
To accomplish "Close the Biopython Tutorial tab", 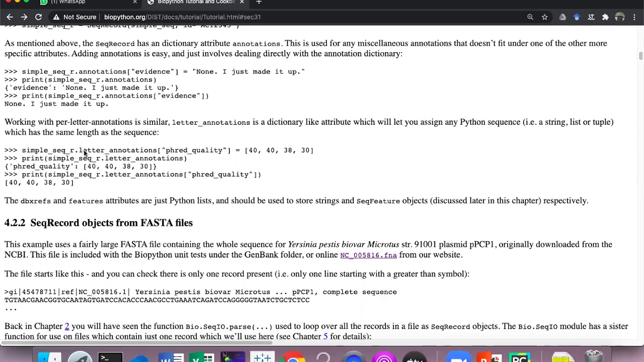I will click(242, 3).
